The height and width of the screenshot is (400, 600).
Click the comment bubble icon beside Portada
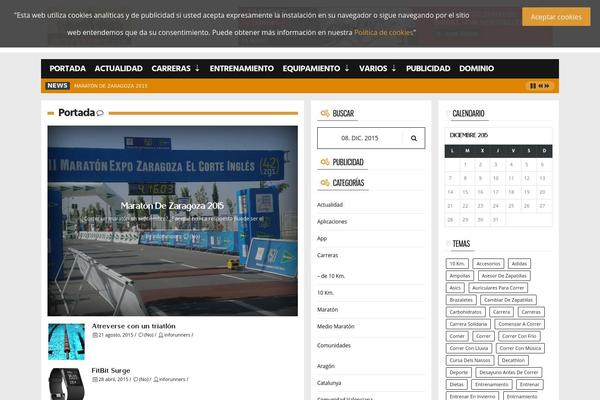(x=100, y=113)
